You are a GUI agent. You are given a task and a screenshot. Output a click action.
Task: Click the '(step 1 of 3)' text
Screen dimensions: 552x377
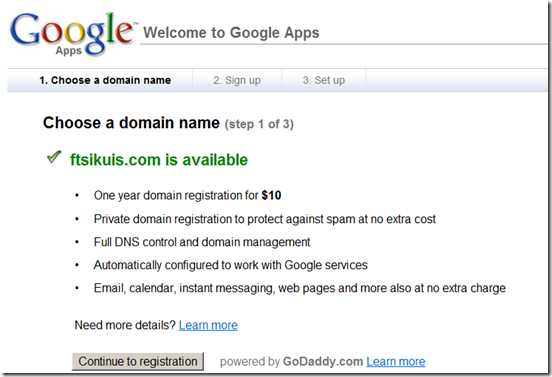(259, 124)
